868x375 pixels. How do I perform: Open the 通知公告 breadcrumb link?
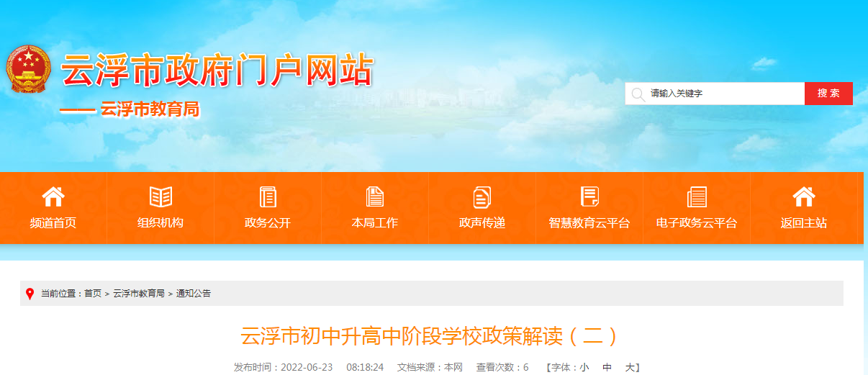coord(194,294)
